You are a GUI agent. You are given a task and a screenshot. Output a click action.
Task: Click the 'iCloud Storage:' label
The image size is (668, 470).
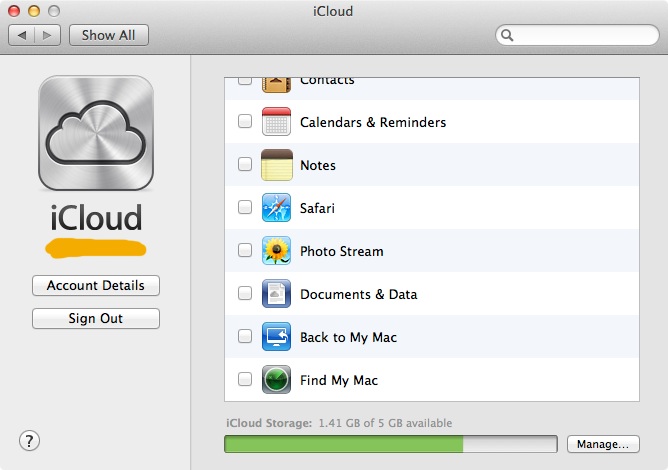[x=269, y=423]
